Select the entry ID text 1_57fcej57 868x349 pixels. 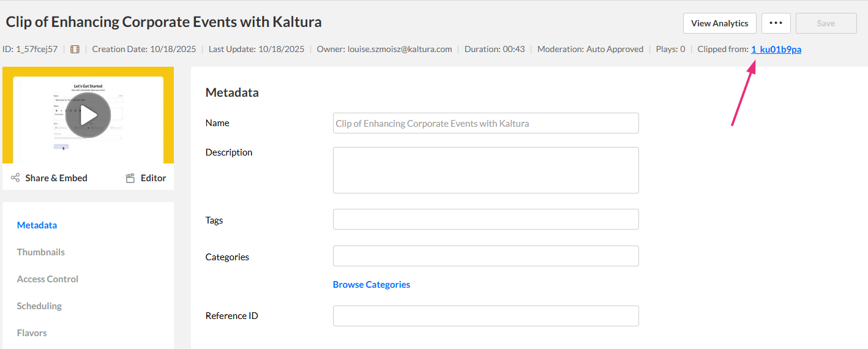click(x=37, y=50)
